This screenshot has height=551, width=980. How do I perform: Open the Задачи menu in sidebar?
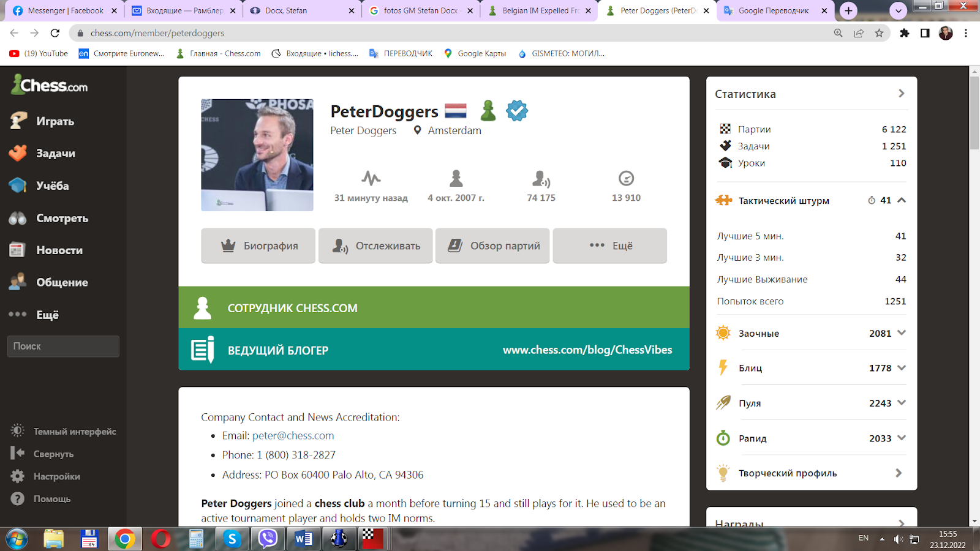63,153
